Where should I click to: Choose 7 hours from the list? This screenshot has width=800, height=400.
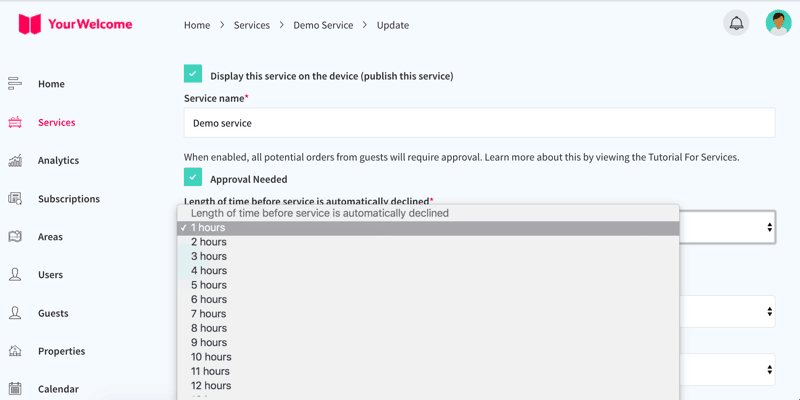pos(428,314)
